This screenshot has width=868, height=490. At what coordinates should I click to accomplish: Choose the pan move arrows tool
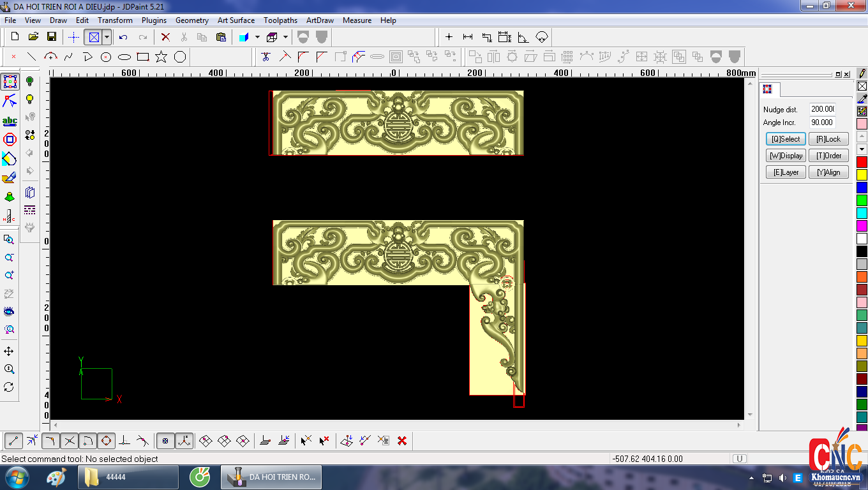(x=9, y=352)
